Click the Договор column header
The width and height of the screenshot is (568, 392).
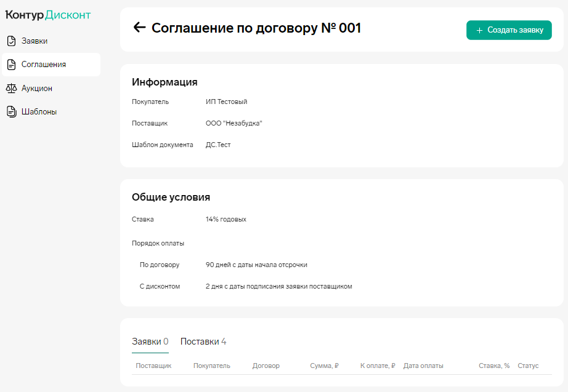coord(266,366)
